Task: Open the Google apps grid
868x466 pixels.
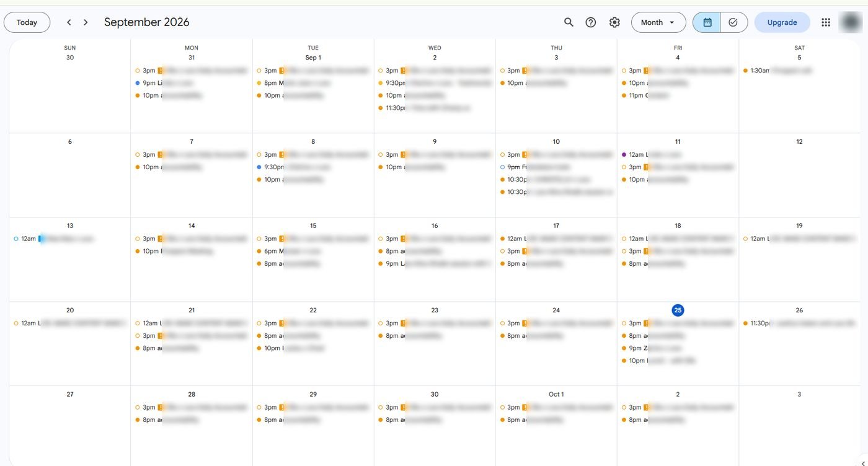Action: pos(826,22)
